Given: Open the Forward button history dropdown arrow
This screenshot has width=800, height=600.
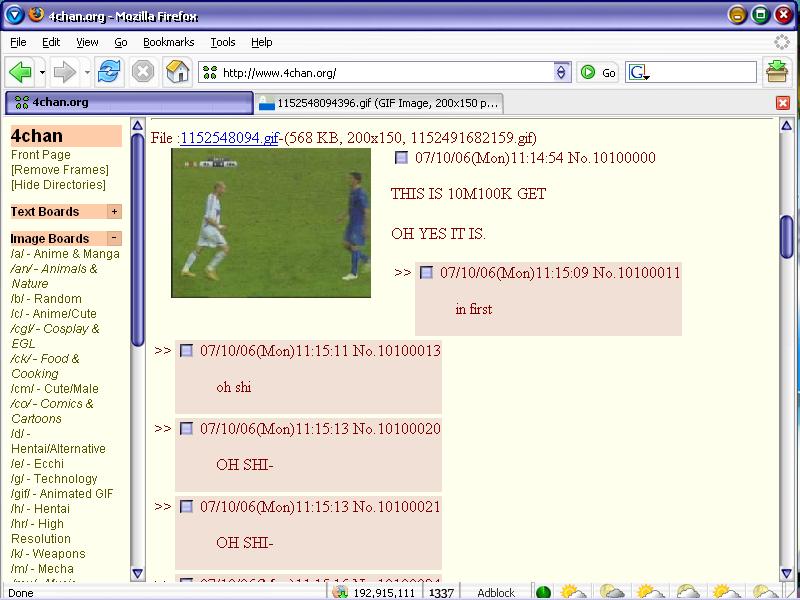Looking at the screenshot, I should [87, 72].
